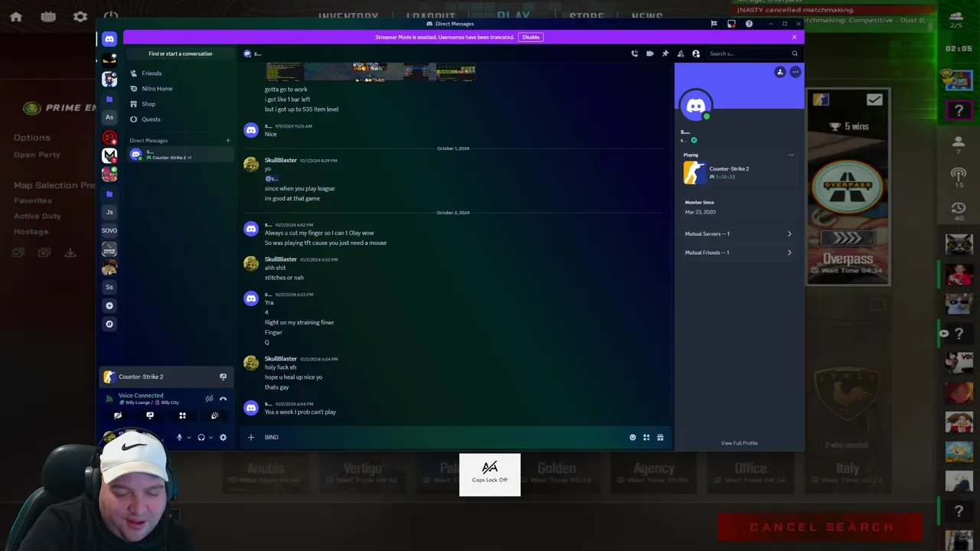This screenshot has height=551, width=980.
Task: Click the plus attach button in message box
Action: 250,437
